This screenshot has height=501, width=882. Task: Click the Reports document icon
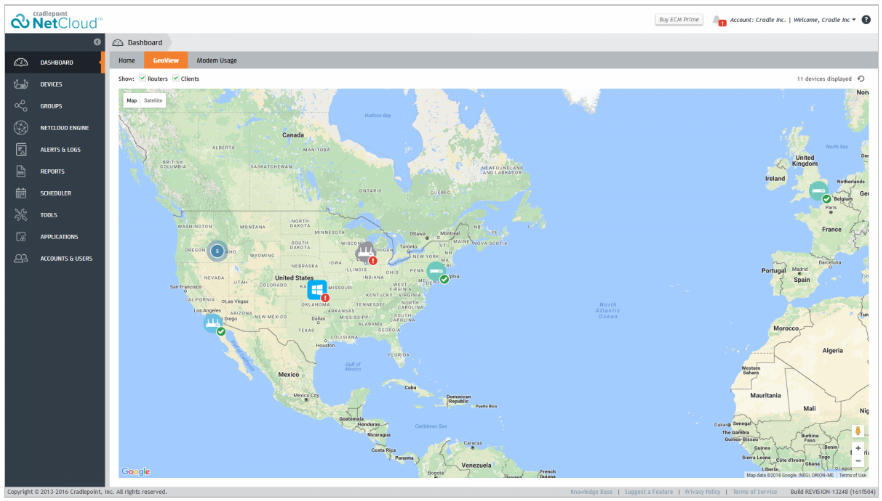pos(21,171)
